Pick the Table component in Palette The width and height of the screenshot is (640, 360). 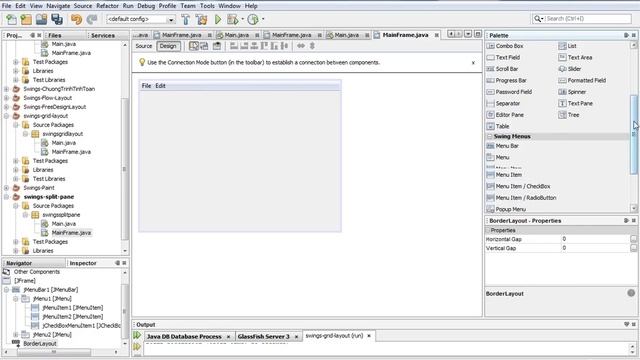tap(498, 127)
